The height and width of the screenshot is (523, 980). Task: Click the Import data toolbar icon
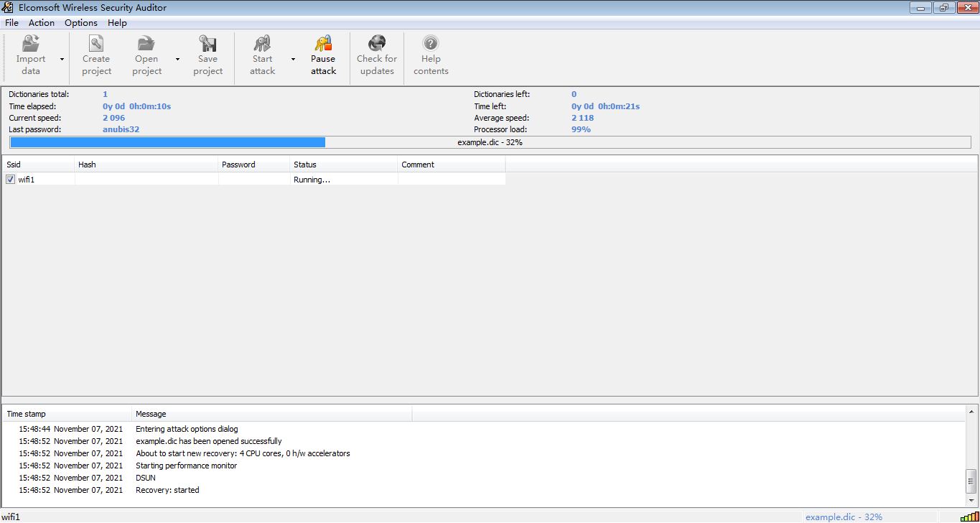click(x=31, y=45)
